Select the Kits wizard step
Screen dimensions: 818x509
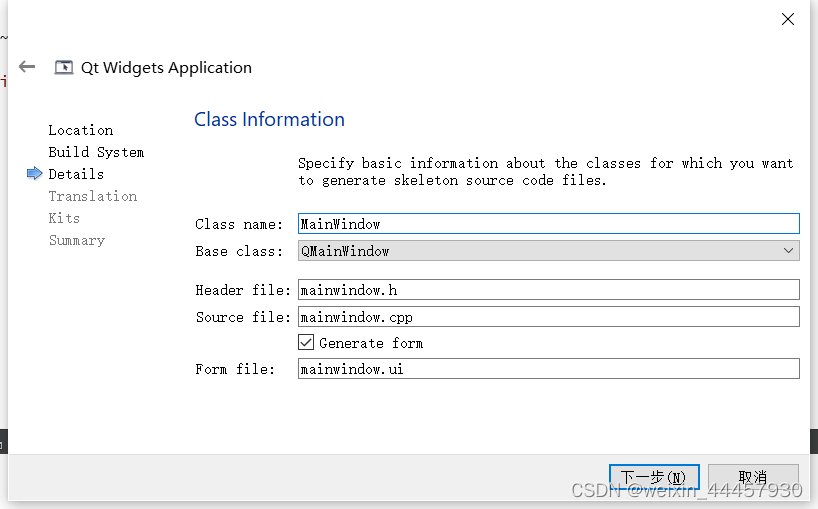(x=64, y=218)
